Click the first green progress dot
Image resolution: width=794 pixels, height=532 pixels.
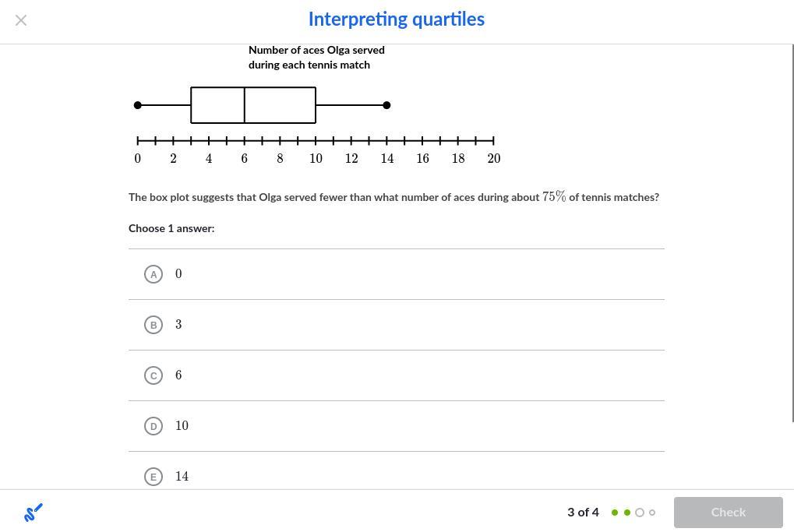[615, 513]
